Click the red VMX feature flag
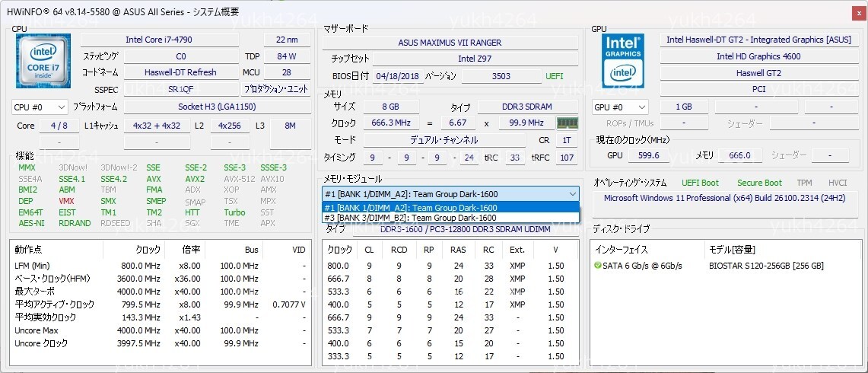 66,201
